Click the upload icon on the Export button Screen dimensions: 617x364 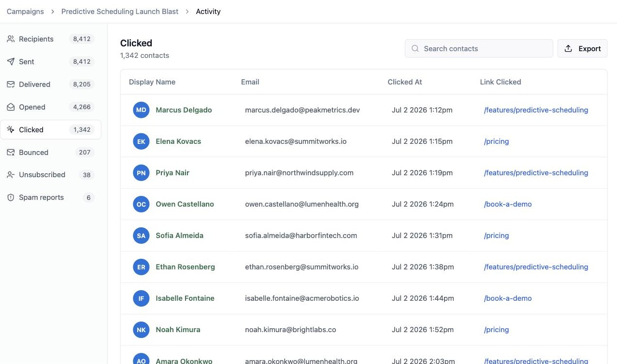coord(569,49)
